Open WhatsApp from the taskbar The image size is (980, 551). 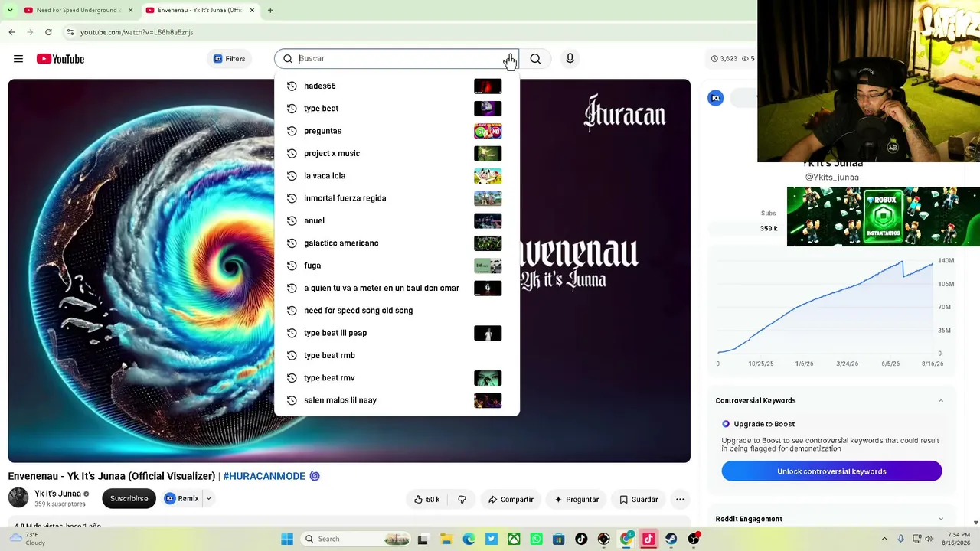click(x=536, y=539)
